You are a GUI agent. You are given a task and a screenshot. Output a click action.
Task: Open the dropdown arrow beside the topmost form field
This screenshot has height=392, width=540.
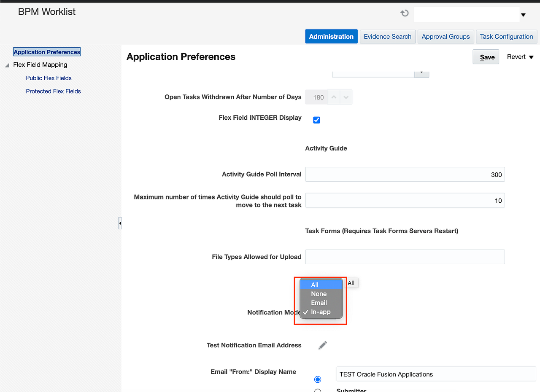click(421, 72)
